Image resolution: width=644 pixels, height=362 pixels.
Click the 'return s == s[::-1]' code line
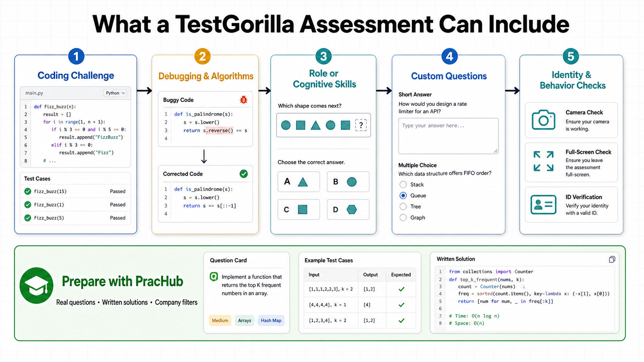click(x=210, y=206)
